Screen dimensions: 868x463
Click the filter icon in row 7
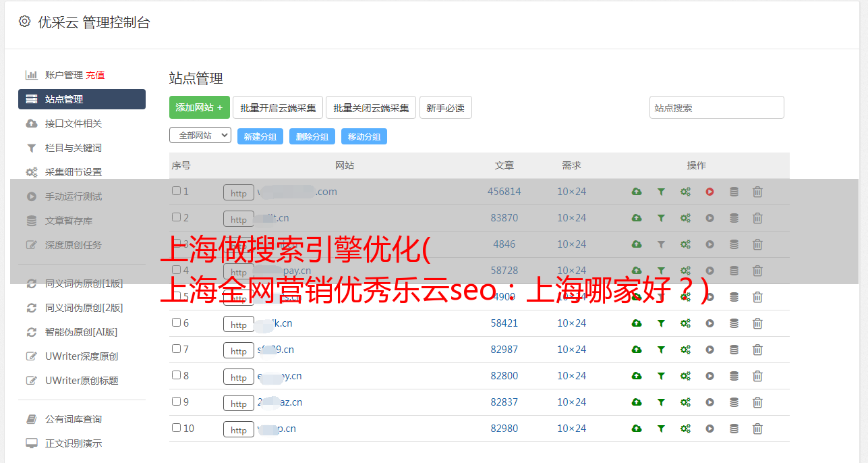click(661, 350)
